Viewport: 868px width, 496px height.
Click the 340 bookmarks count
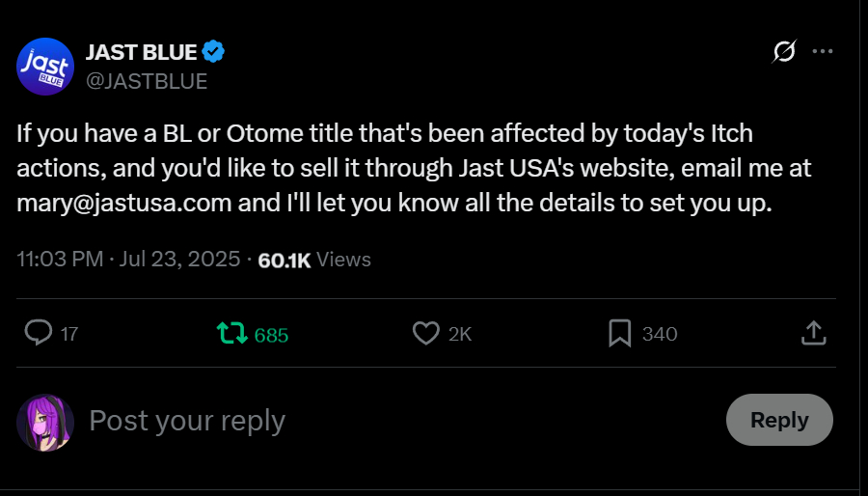[660, 335]
